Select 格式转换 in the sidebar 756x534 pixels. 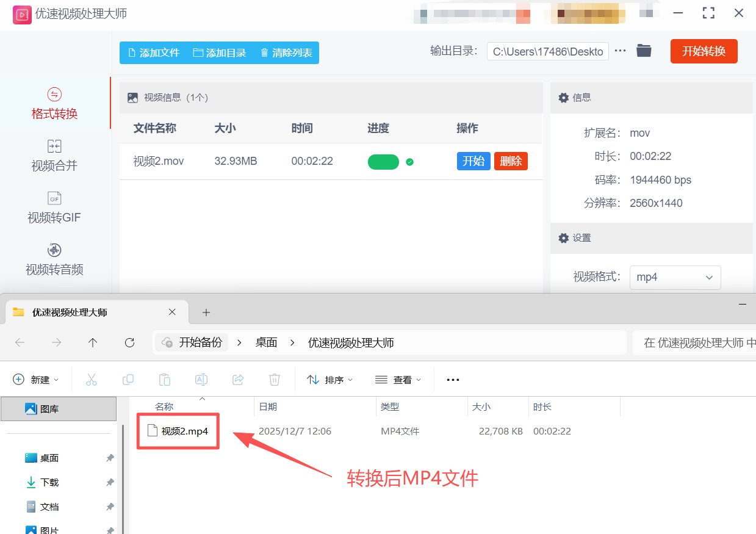(54, 104)
